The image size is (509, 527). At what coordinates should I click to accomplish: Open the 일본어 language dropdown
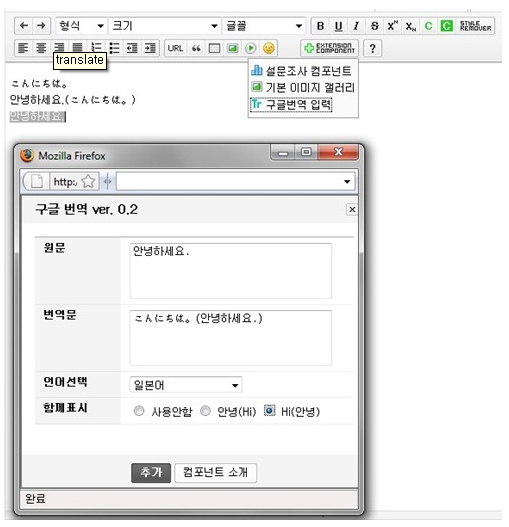(x=186, y=385)
